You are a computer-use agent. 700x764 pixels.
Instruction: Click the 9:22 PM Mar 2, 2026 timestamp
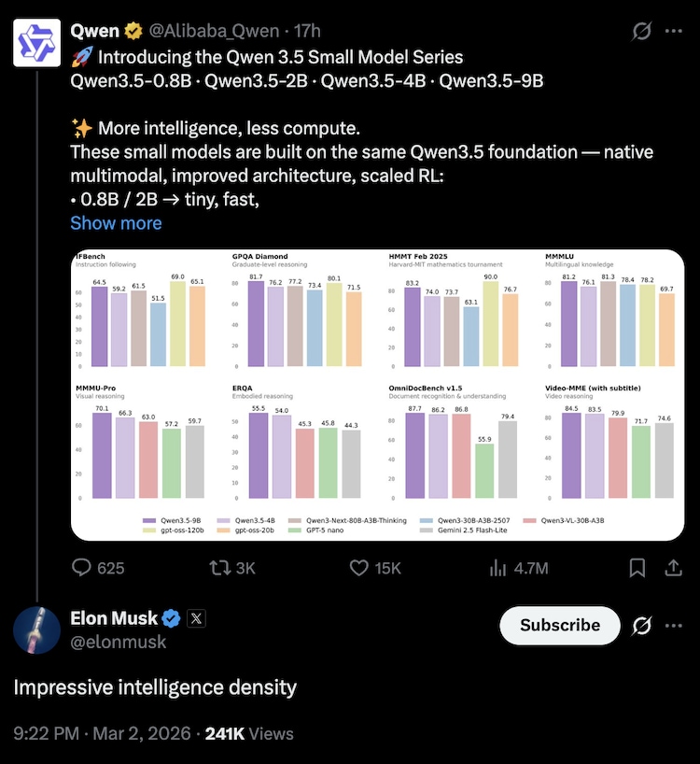click(102, 733)
